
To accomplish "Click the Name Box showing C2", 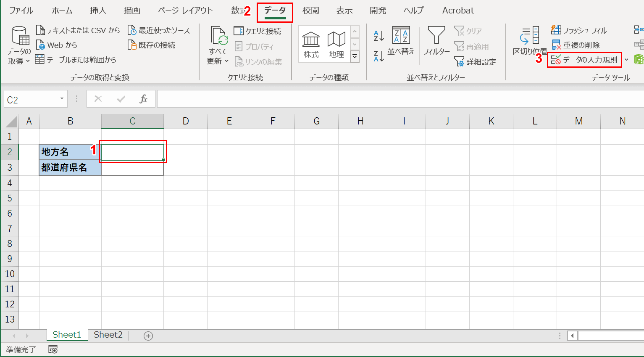I will click(32, 99).
